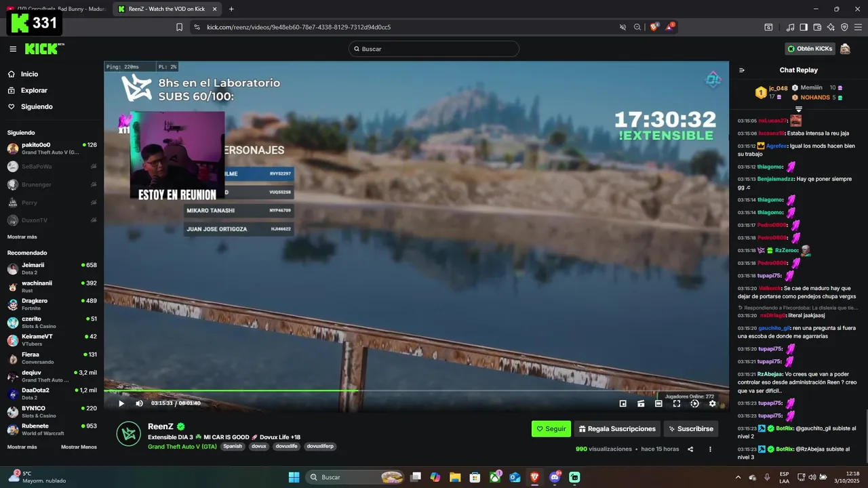Viewport: 868px width, 488px height.
Task: Open video player settings gear
Action: coord(712,403)
